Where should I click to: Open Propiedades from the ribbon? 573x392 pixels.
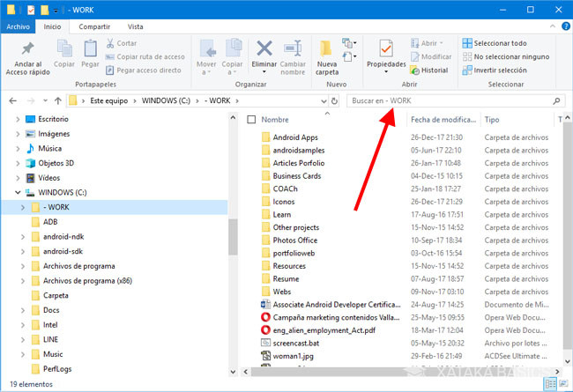pos(386,53)
